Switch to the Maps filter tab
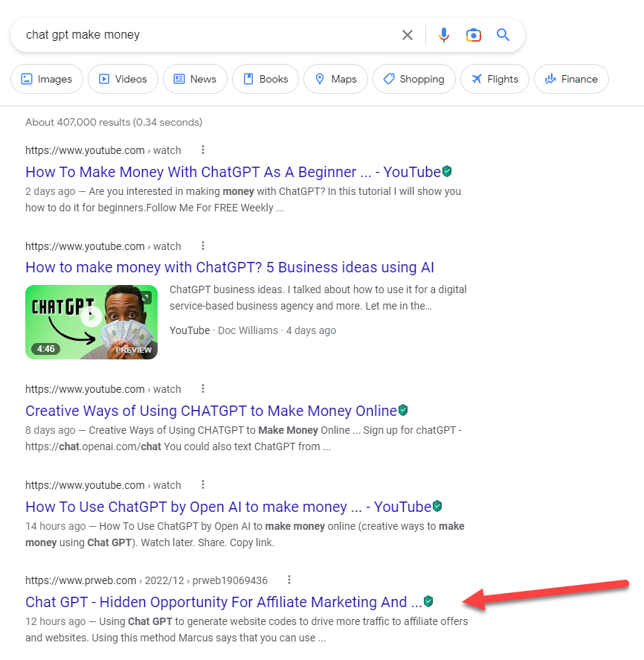Image resolution: width=644 pixels, height=660 pixels. (x=335, y=79)
